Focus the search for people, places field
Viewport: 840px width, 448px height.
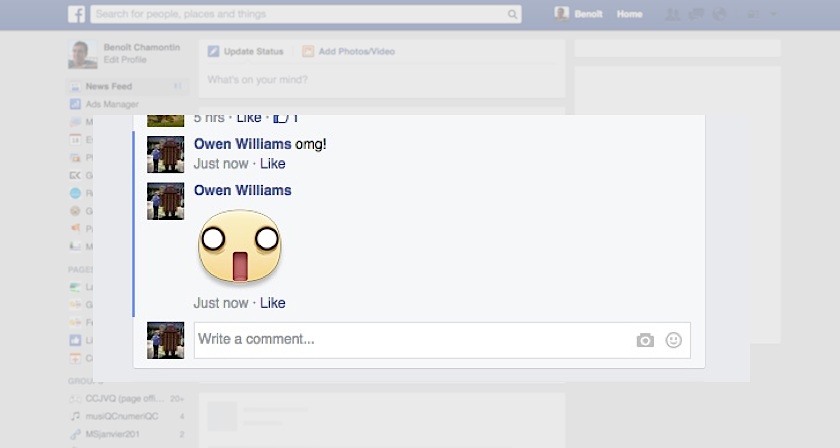pyautogui.click(x=305, y=14)
